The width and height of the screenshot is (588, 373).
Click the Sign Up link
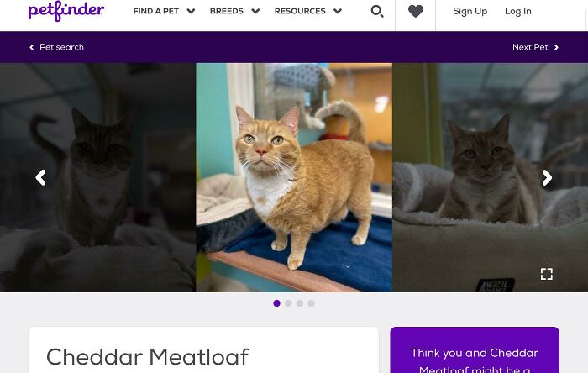coord(470,11)
